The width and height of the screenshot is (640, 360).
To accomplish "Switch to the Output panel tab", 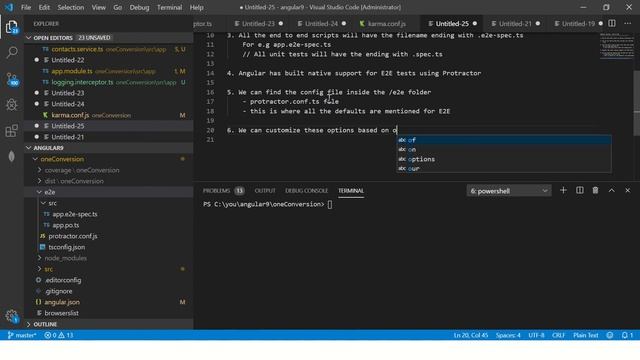I will click(265, 191).
